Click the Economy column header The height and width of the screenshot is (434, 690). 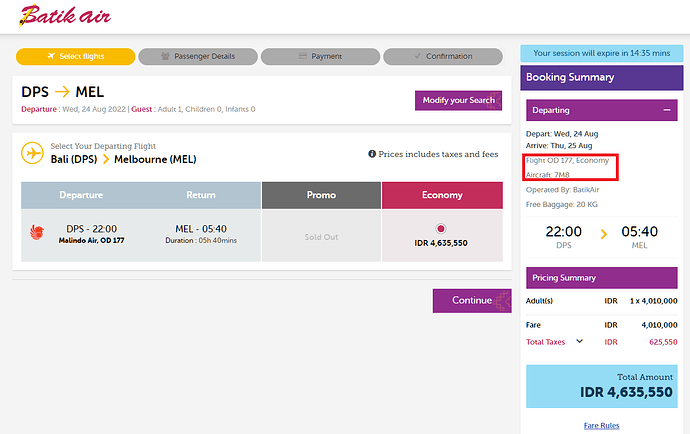click(442, 195)
